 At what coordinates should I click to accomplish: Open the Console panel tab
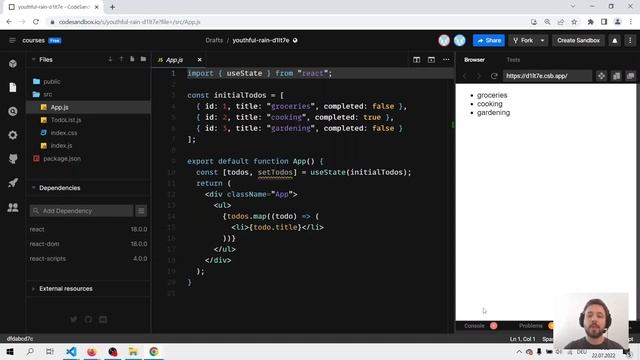(x=474, y=326)
